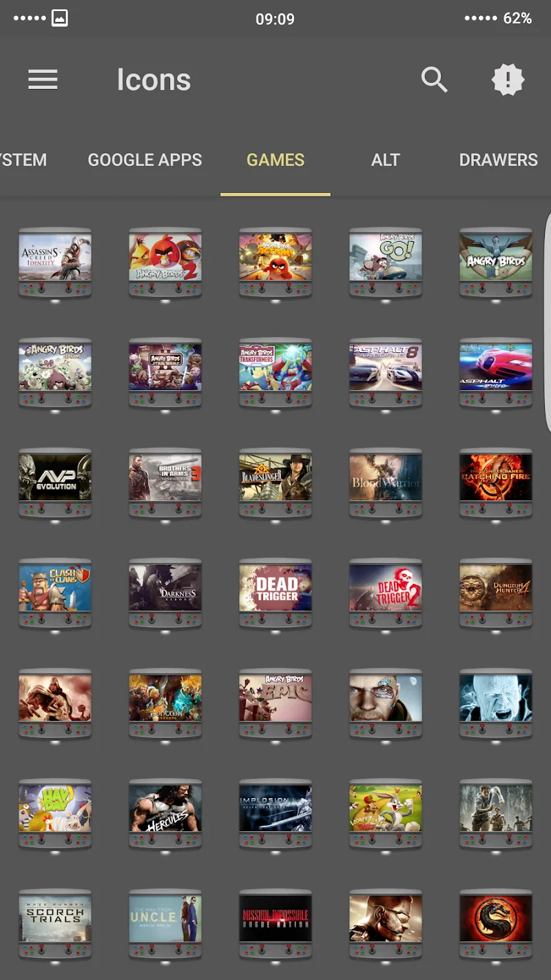Image resolution: width=551 pixels, height=980 pixels.
Task: Click the Dungeon Hunter 4 icon
Action: tap(496, 594)
